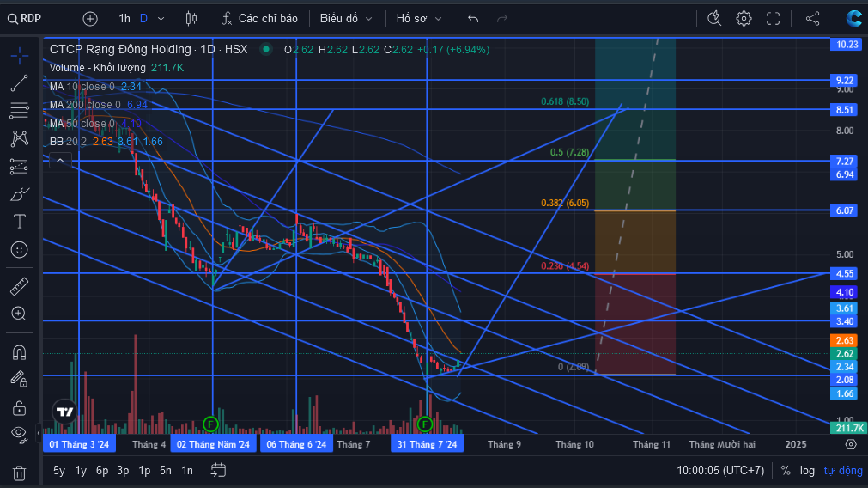Image resolution: width=868 pixels, height=488 pixels.
Task: Select the zoom in tool
Action: point(20,314)
